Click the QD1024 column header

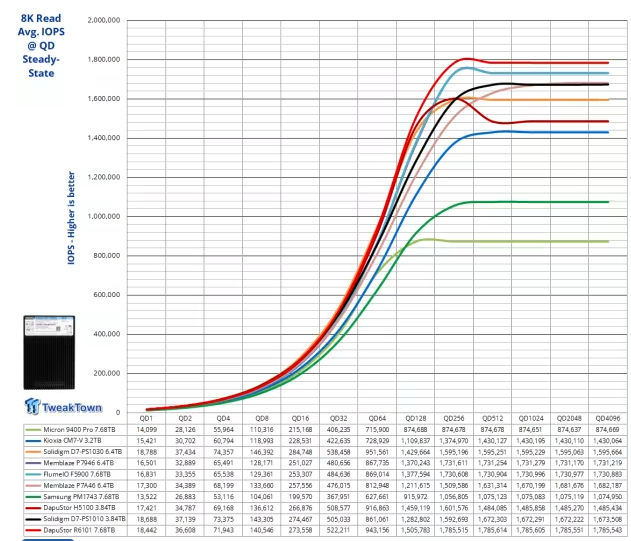point(531,419)
